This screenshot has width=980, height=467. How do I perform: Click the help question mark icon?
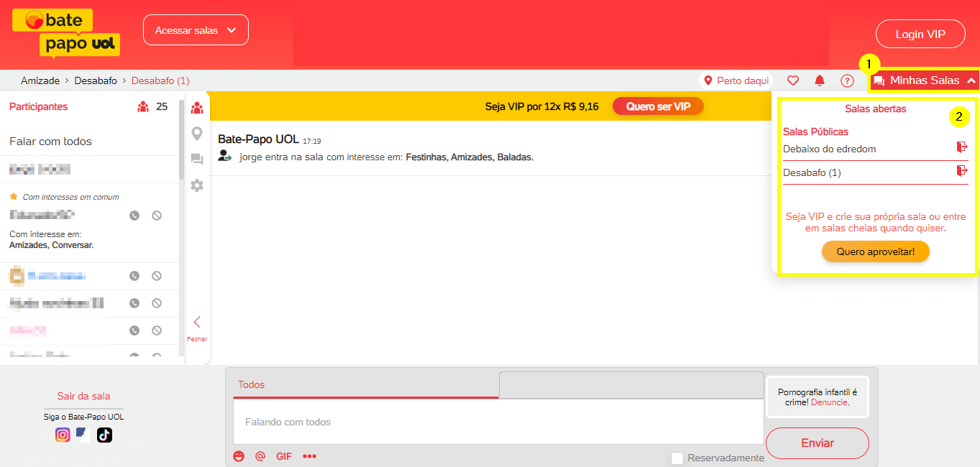(847, 81)
